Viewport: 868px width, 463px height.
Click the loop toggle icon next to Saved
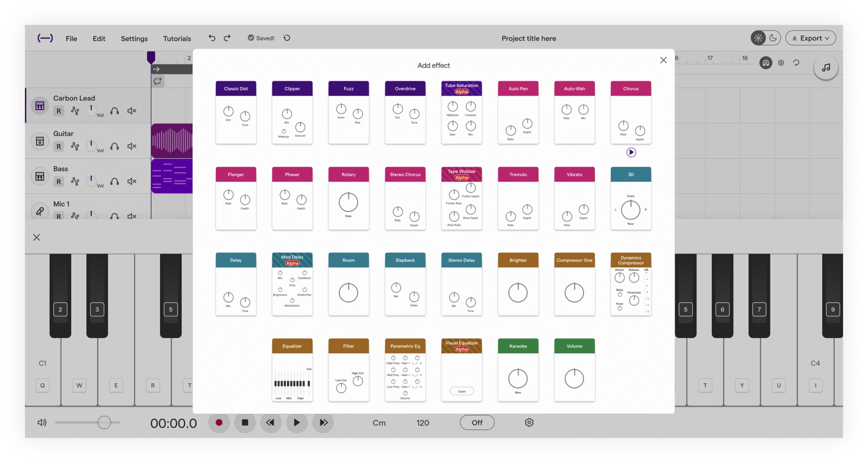[286, 38]
